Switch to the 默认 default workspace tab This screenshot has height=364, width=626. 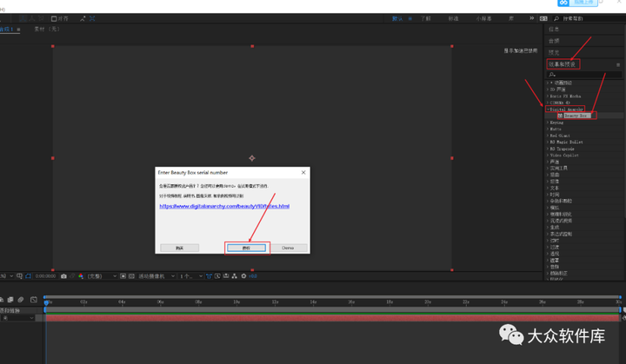tap(397, 19)
